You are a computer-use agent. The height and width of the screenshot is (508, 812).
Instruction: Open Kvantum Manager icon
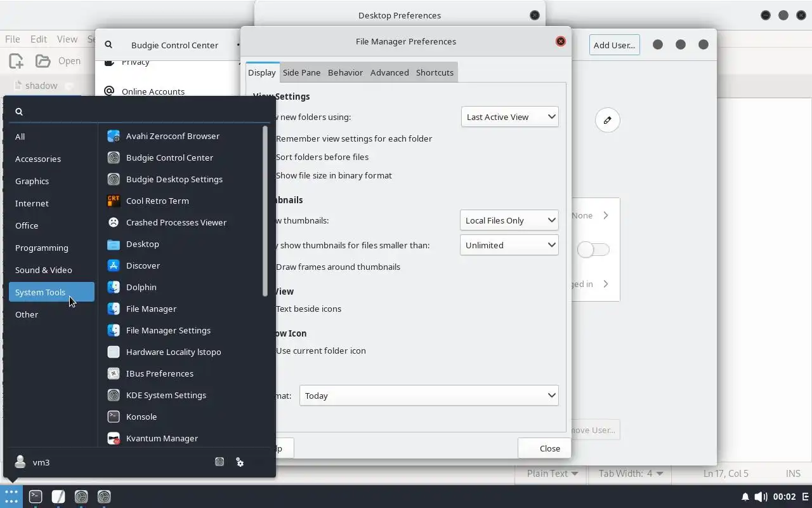114,438
